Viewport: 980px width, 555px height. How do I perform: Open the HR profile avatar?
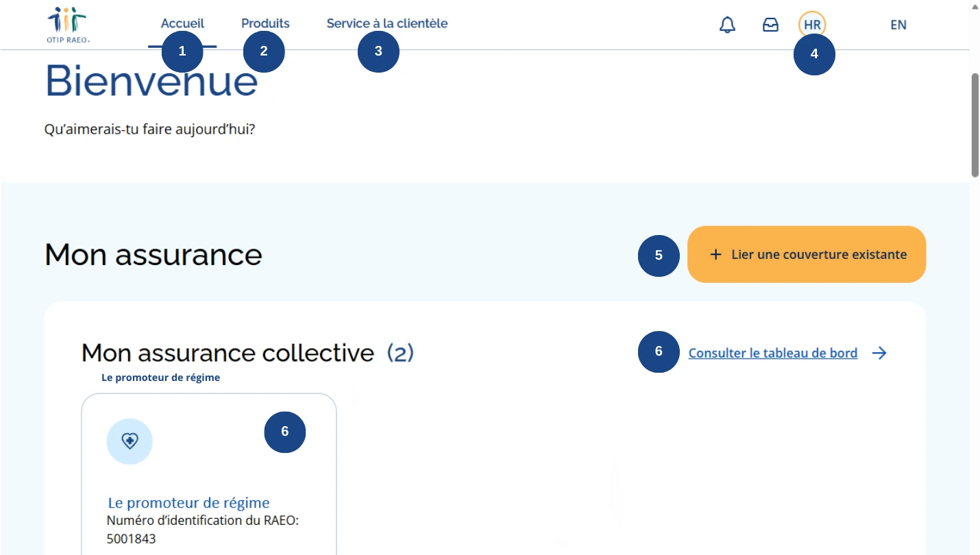[x=812, y=25]
